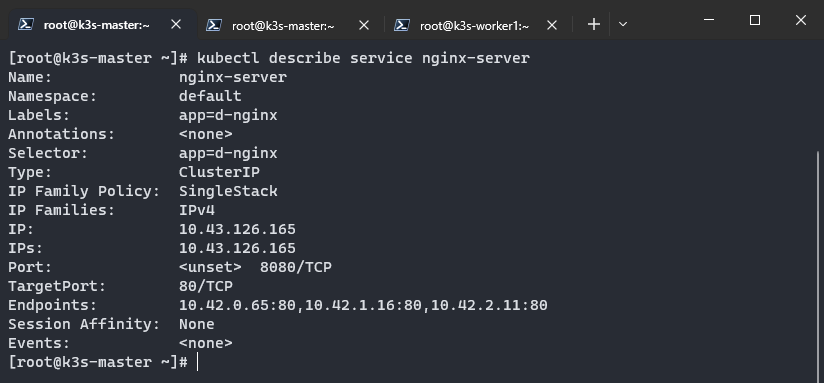The image size is (824, 383).
Task: Switch to the inactive root@k3s-master tab
Action: (x=283, y=25)
